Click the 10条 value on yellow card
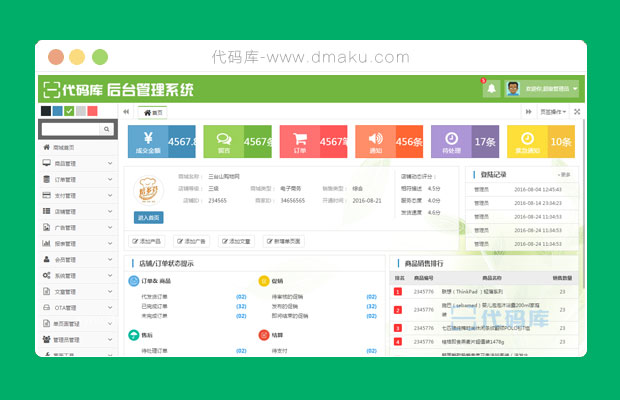620x400 pixels. (561, 142)
